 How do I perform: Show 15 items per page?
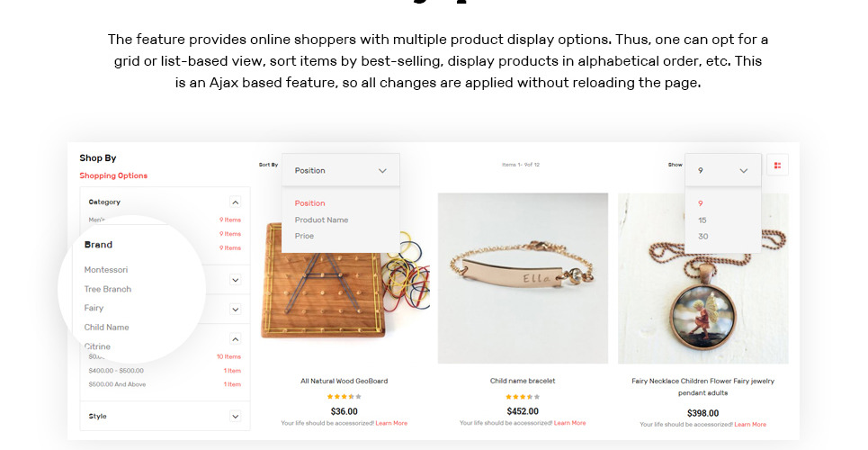(702, 220)
